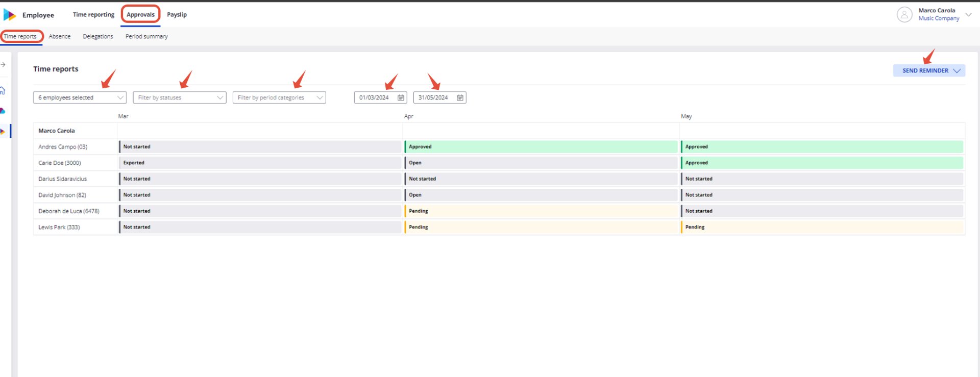Open Andres Campo's April Approved report
Viewport: 980px width, 377px height.
coord(541,147)
